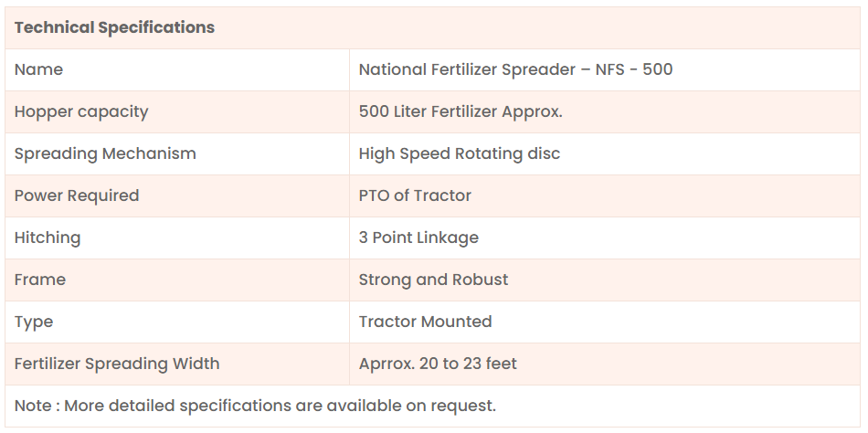Click the Power Required label
Screen dimensions: 868x433
77,195
